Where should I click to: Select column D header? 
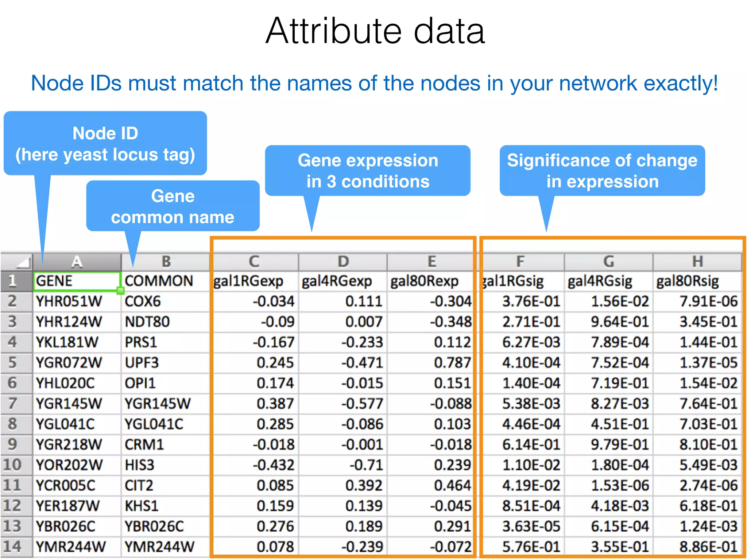(x=343, y=262)
